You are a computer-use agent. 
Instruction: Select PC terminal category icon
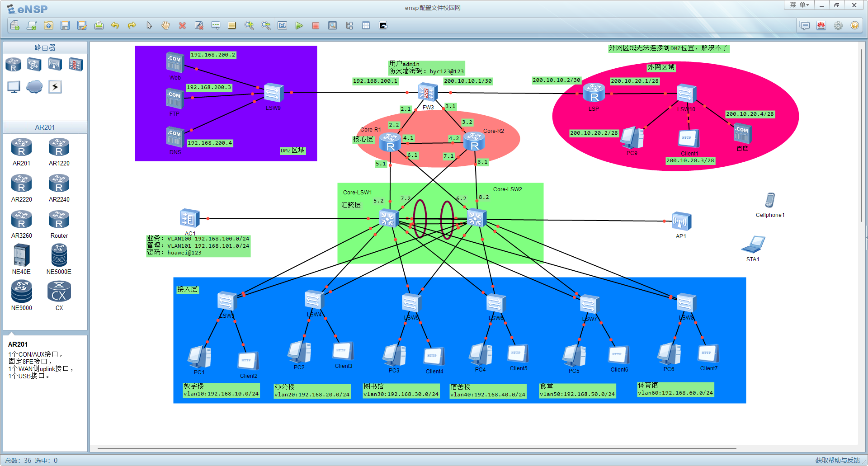tap(14, 86)
